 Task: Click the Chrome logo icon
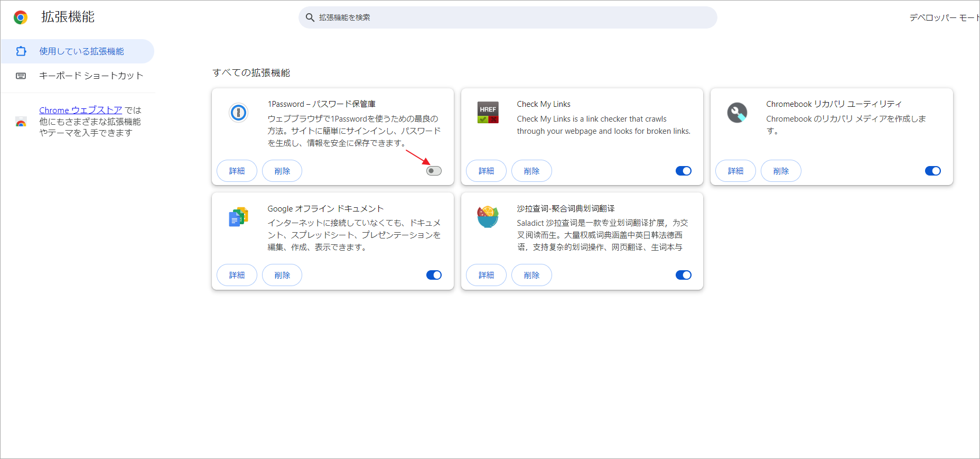[x=21, y=17]
